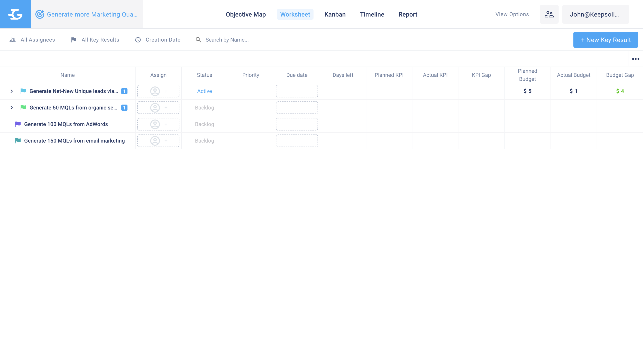
Task: Open the three-dots more options menu
Action: coord(636,59)
